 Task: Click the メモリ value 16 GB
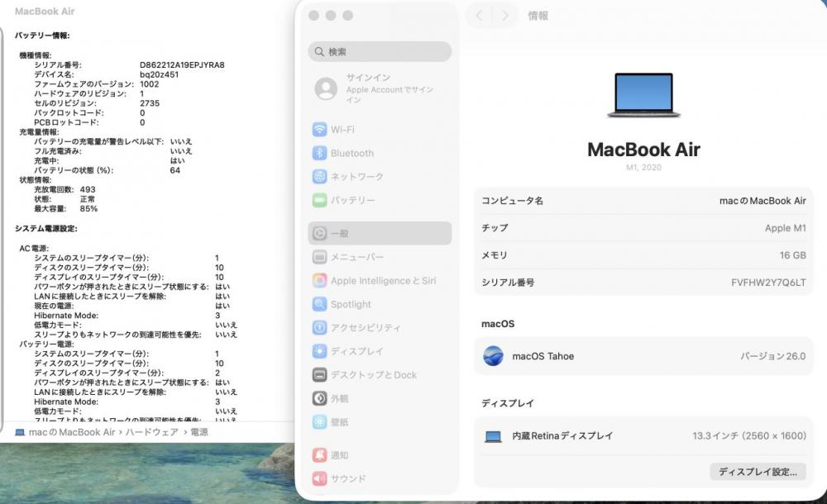pyautogui.click(x=793, y=255)
